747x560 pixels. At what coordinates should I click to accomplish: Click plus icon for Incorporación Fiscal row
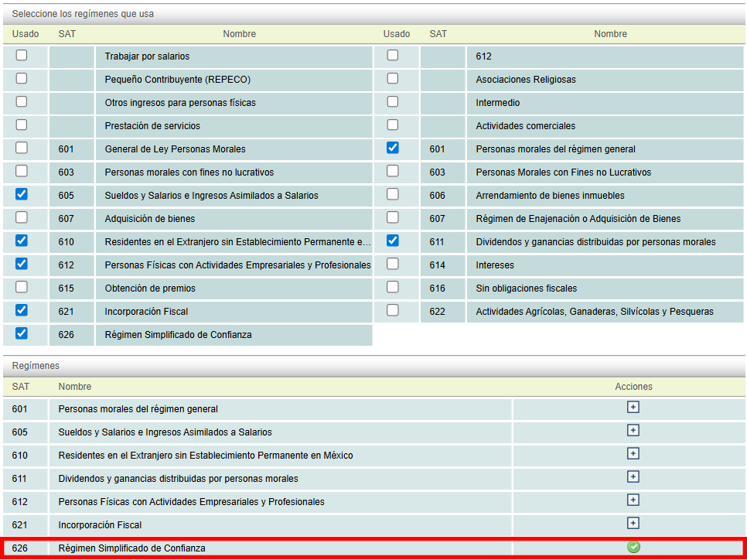click(633, 524)
